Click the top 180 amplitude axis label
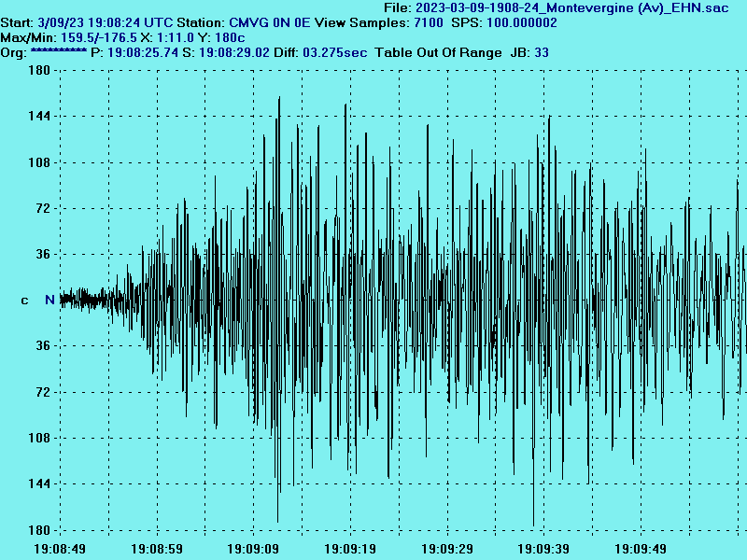The height and width of the screenshot is (560, 747). tap(39, 70)
